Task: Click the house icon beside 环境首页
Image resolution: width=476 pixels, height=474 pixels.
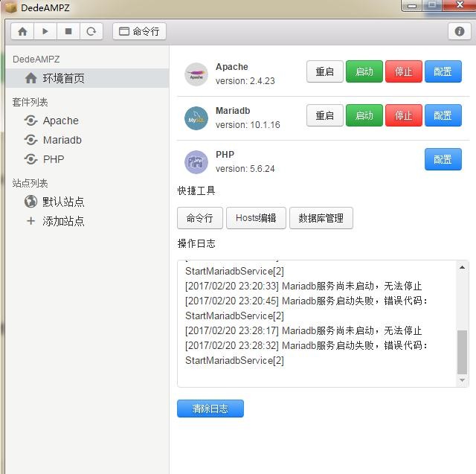Action: point(31,78)
